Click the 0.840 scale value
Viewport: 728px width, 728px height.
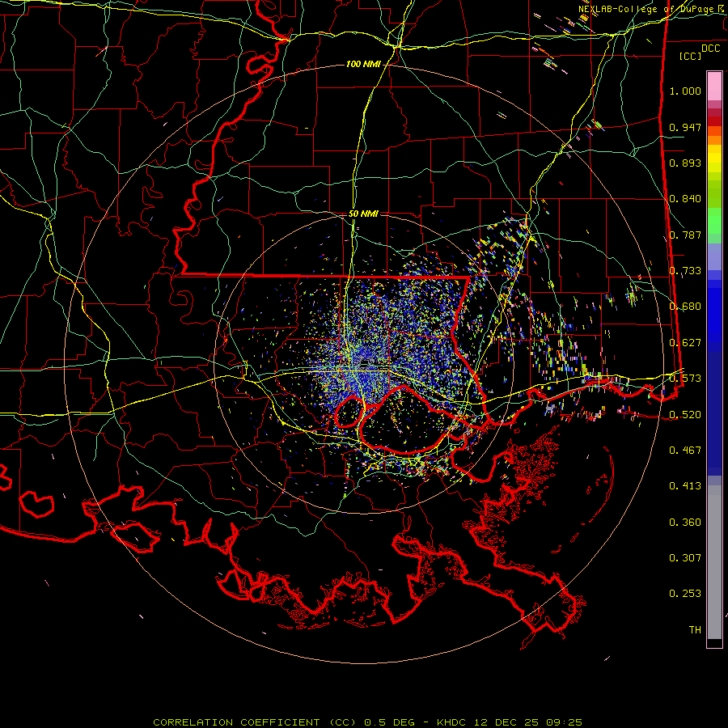coord(685,199)
